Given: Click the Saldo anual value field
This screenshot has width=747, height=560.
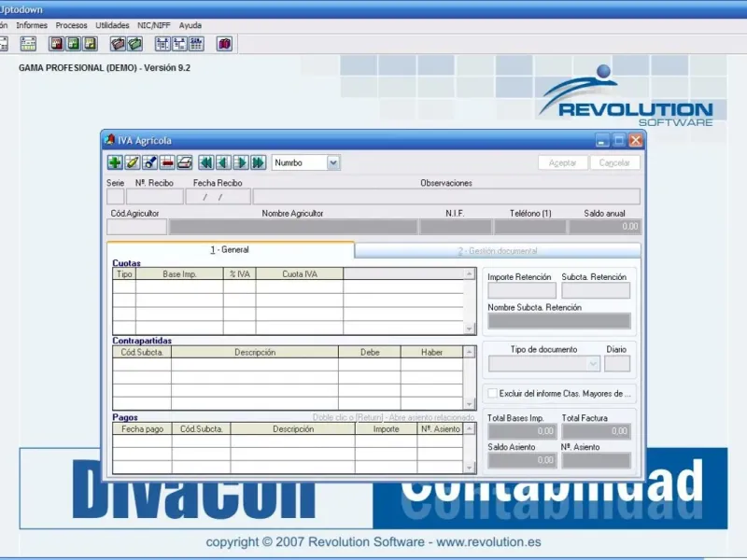Looking at the screenshot, I should point(604,227).
